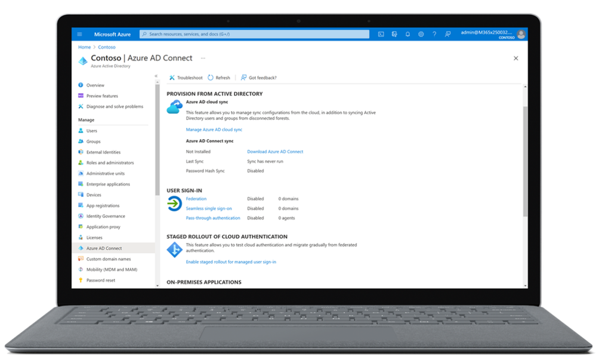Click the App registrations icon

(81, 205)
